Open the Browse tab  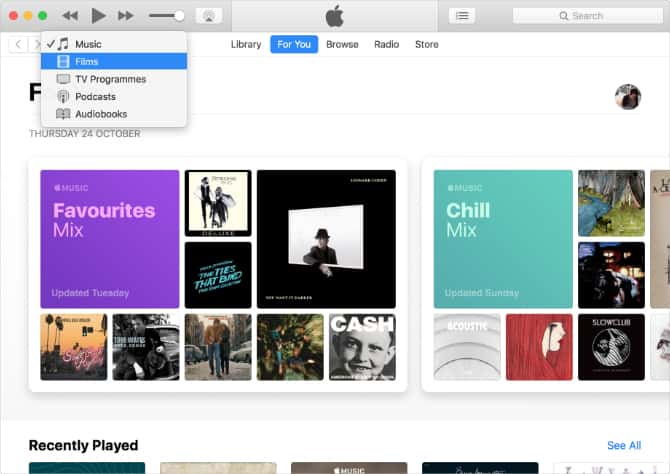coord(342,44)
